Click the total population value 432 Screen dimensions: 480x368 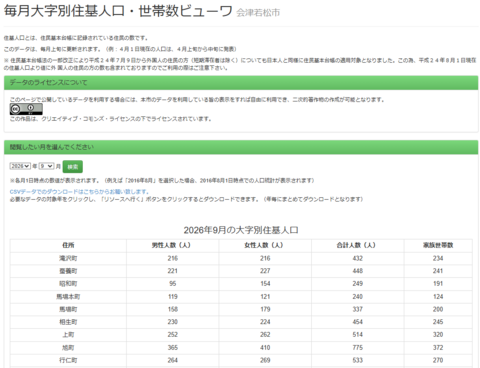point(358,258)
